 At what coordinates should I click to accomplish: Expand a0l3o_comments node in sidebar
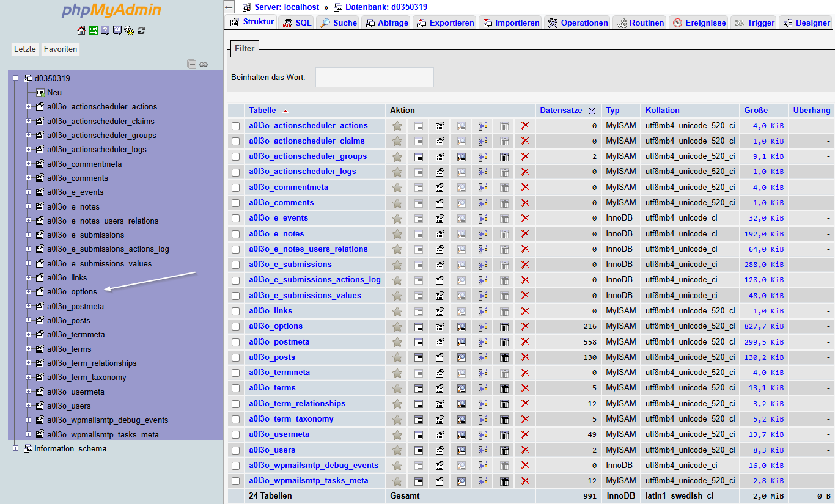(28, 178)
